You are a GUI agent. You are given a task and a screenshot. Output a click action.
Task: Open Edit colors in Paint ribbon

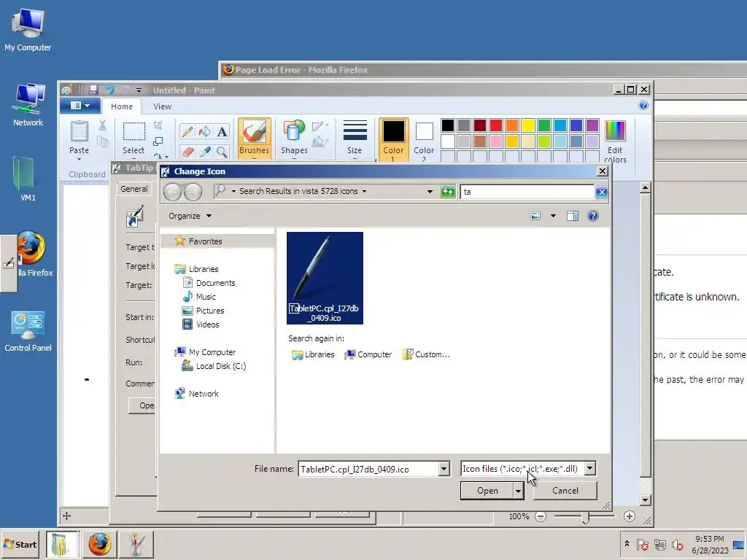(x=615, y=141)
